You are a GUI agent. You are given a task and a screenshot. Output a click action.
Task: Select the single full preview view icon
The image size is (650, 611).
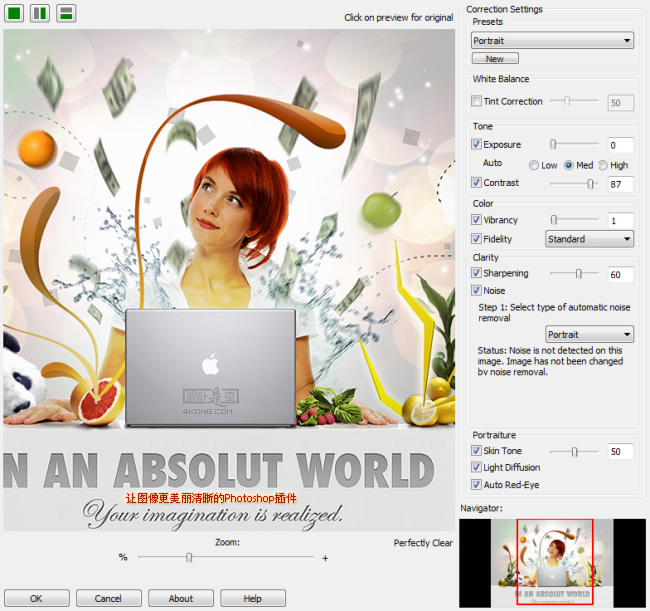(15, 13)
